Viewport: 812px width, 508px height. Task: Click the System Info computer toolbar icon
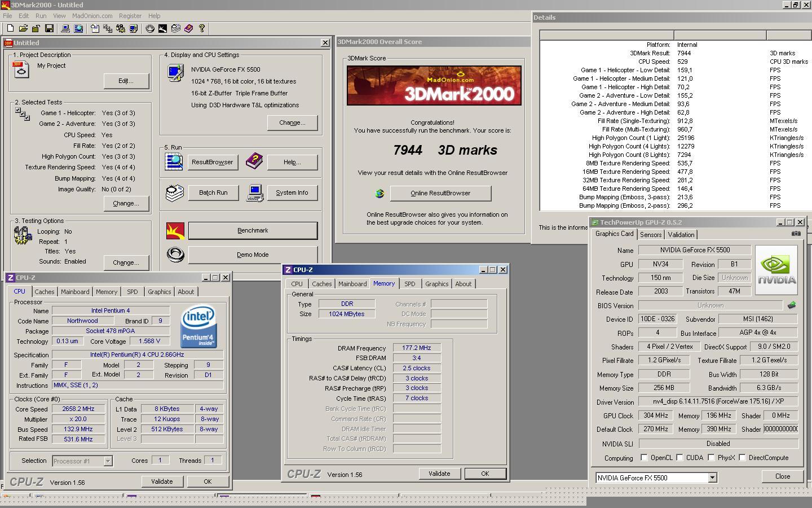(x=65, y=28)
